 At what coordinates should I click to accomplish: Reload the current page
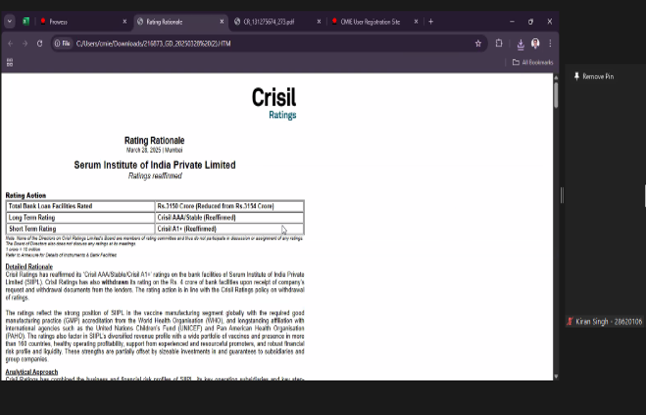pyautogui.click(x=40, y=43)
